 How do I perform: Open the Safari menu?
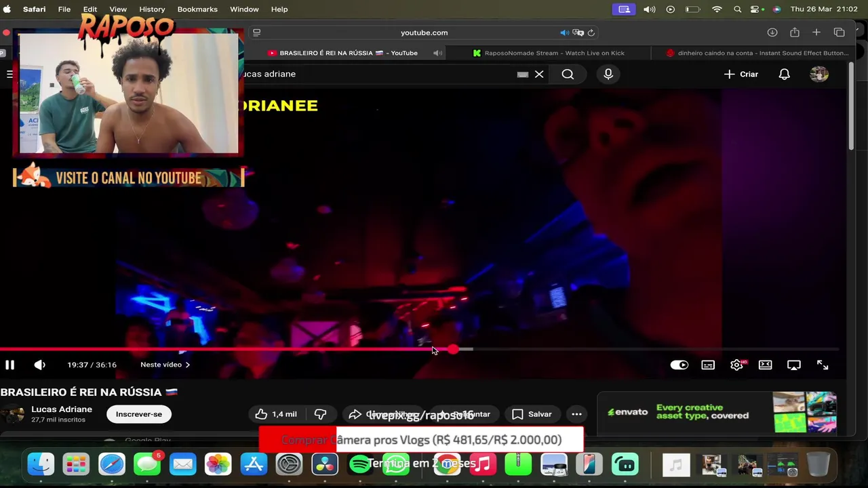(x=34, y=9)
